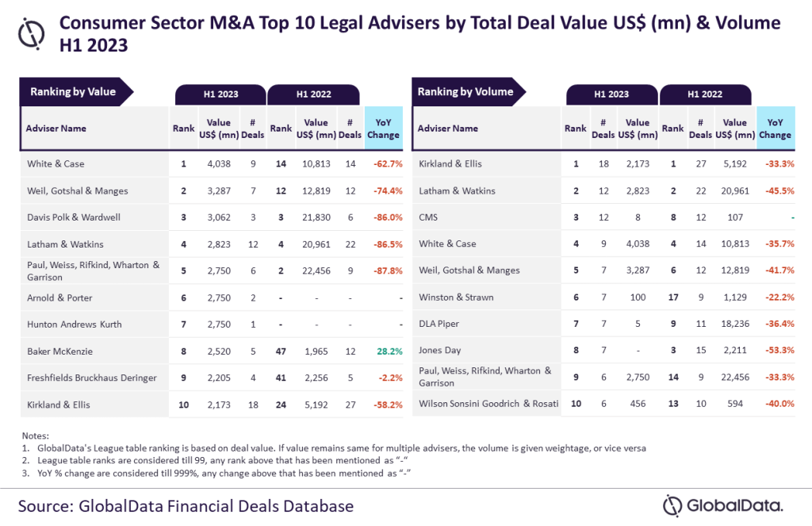Click YoY Change header in volume table

[776, 129]
